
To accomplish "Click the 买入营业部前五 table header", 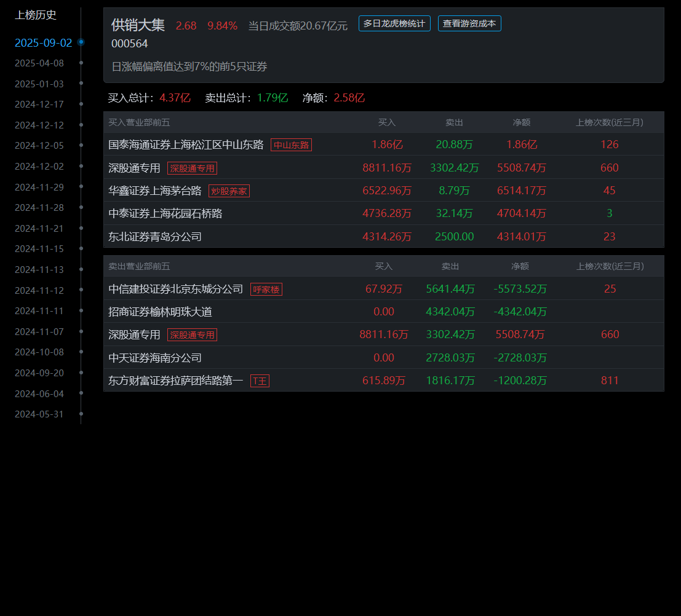I will pyautogui.click(x=139, y=122).
